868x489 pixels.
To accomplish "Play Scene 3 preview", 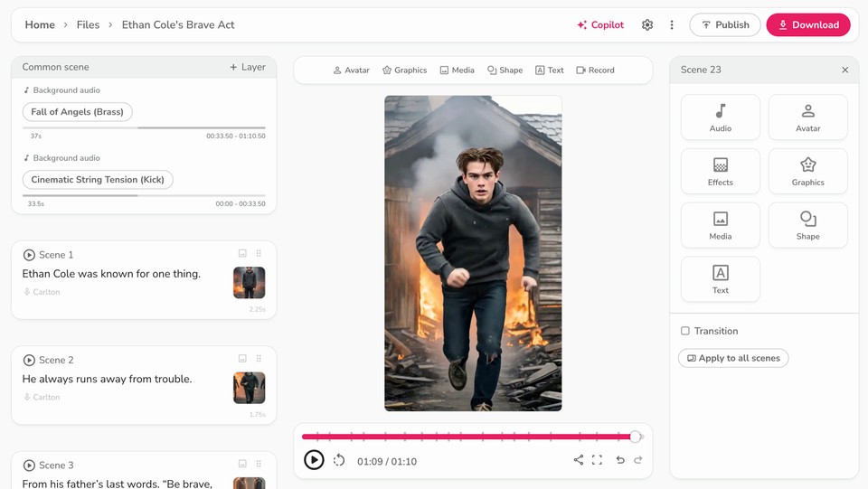I will click(29, 465).
